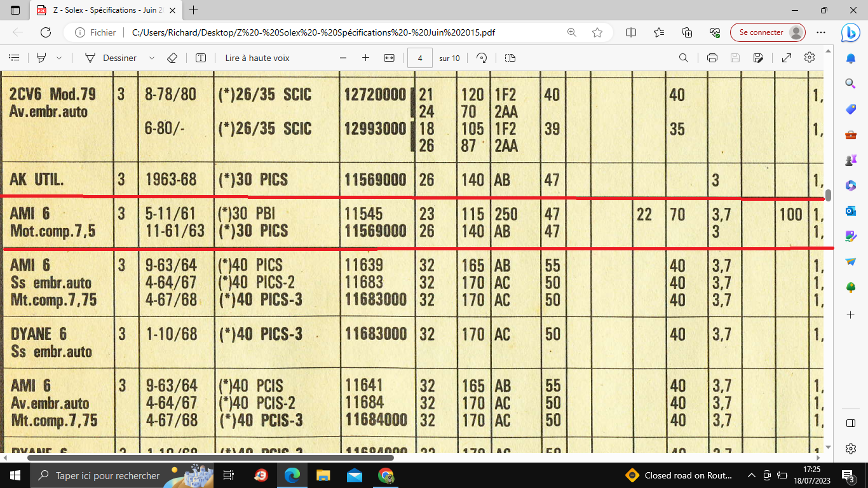The height and width of the screenshot is (488, 868).
Task: Zoom in with the plus button
Action: (365, 58)
